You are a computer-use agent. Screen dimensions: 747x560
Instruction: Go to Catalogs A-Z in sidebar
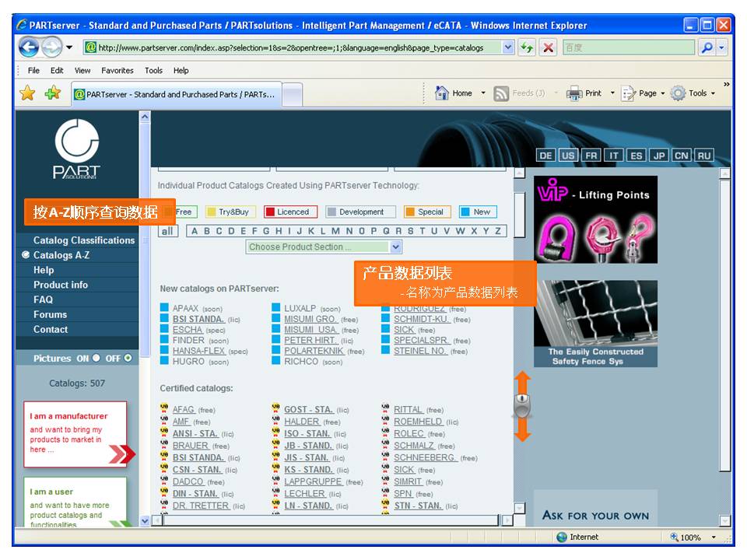pyautogui.click(x=61, y=255)
